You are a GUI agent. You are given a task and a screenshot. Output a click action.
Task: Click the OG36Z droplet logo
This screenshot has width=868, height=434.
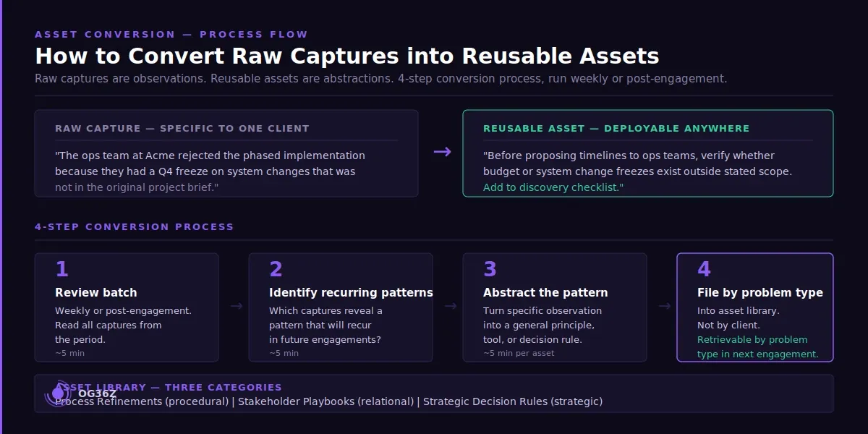(57, 393)
